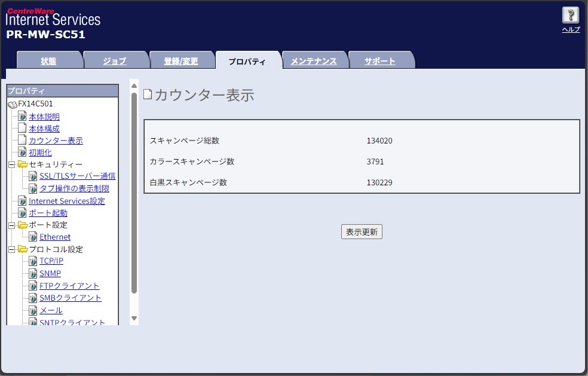Click the tree panel scrollbar thumb
Image resolution: width=588 pixels, height=376 pixels.
click(x=134, y=193)
